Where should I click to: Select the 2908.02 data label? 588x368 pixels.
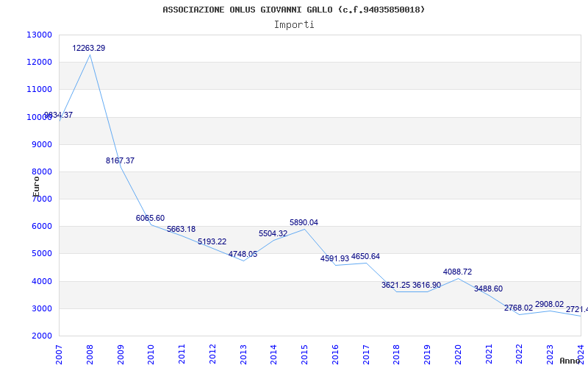[x=549, y=304]
